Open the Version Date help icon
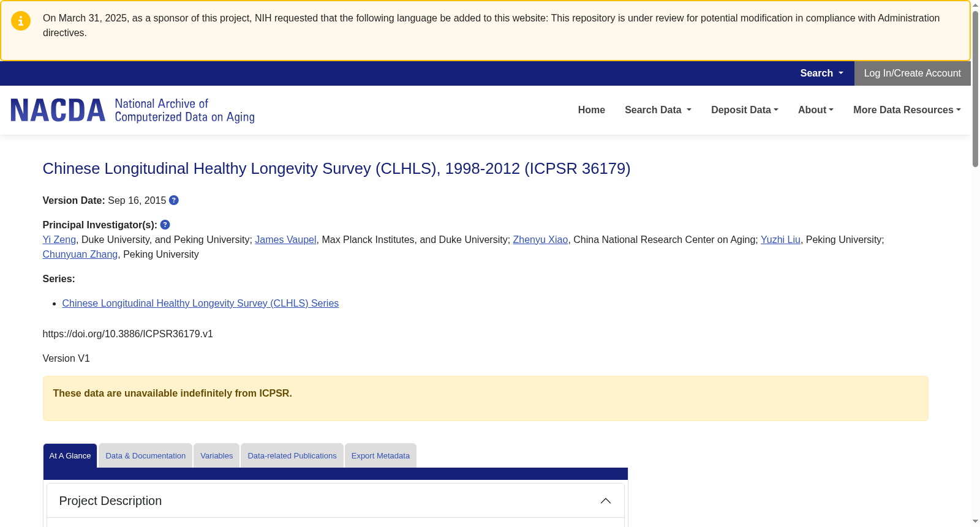980x527 pixels. click(174, 200)
